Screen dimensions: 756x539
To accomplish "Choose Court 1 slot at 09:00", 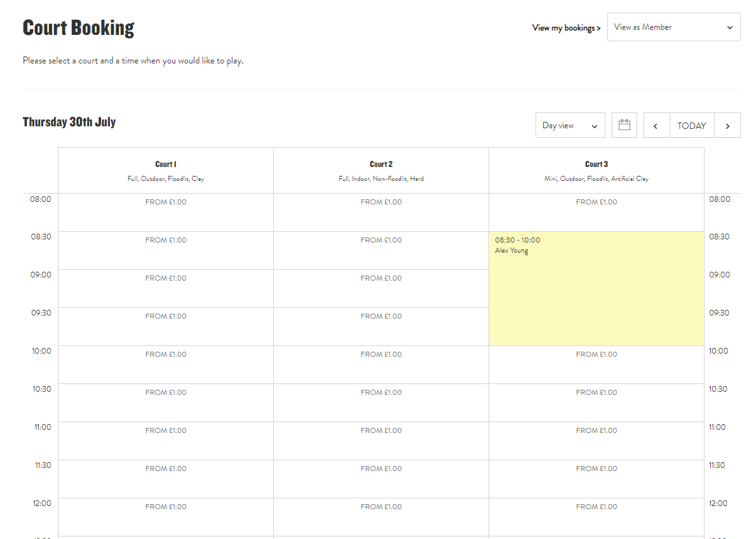I will (x=166, y=288).
